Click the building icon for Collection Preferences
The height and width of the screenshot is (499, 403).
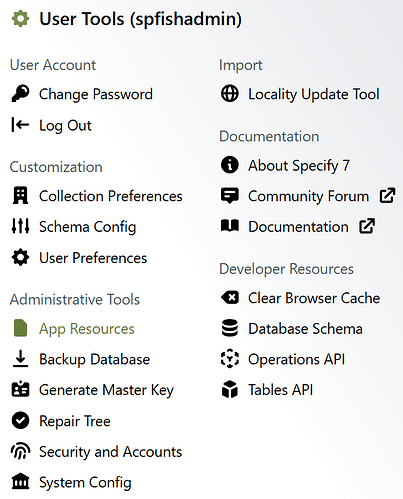pos(20,196)
